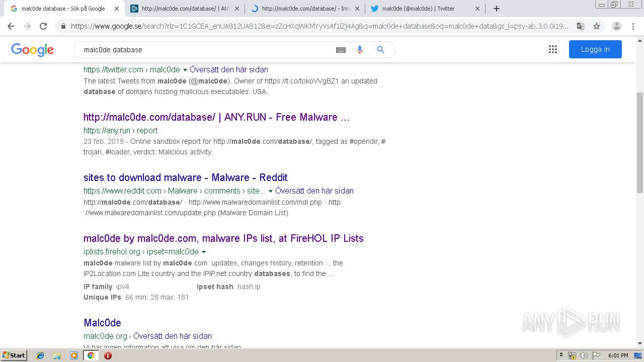Switch to the malc0de Twitter tab
The height and width of the screenshot is (362, 644).
tap(424, 9)
